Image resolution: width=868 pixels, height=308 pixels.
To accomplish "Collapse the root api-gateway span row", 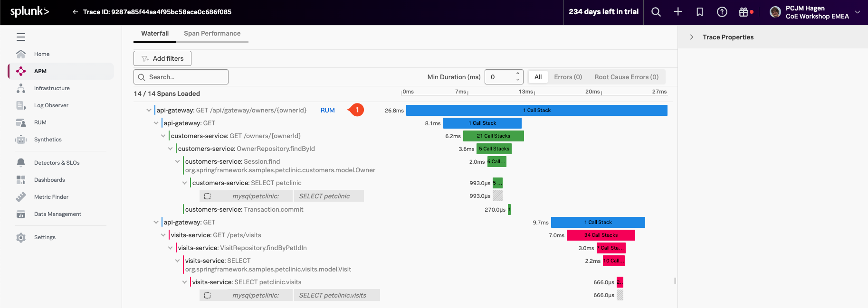I will pyautogui.click(x=149, y=110).
